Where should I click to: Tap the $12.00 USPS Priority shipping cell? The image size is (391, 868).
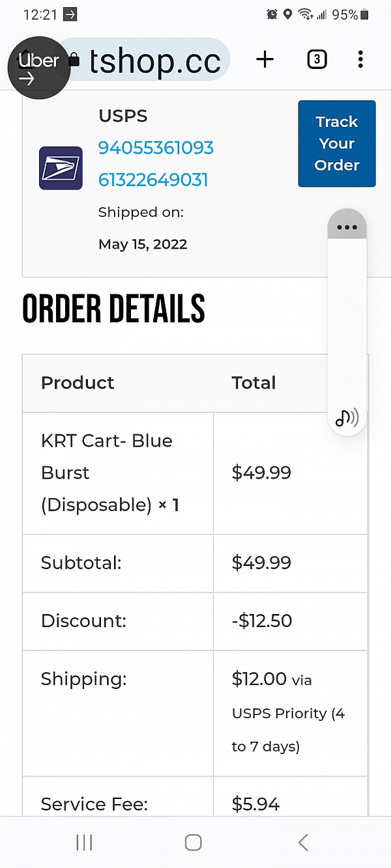pyautogui.click(x=289, y=713)
